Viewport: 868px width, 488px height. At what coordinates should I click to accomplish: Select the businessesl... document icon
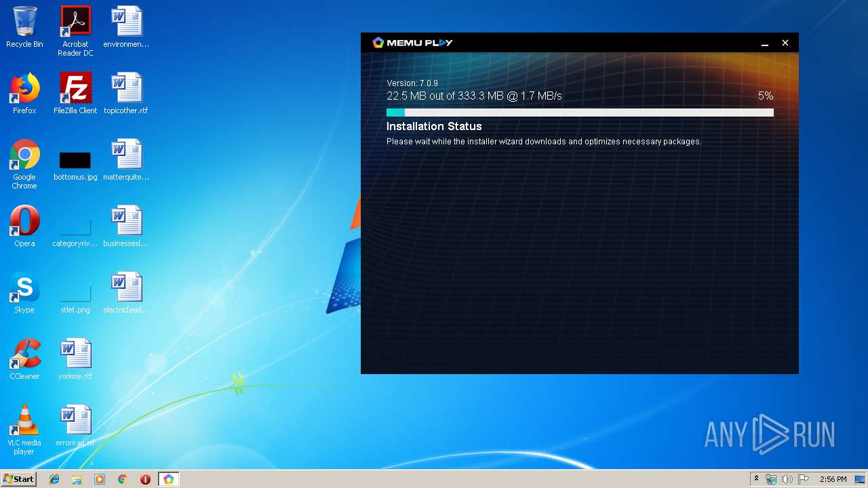coord(126,226)
